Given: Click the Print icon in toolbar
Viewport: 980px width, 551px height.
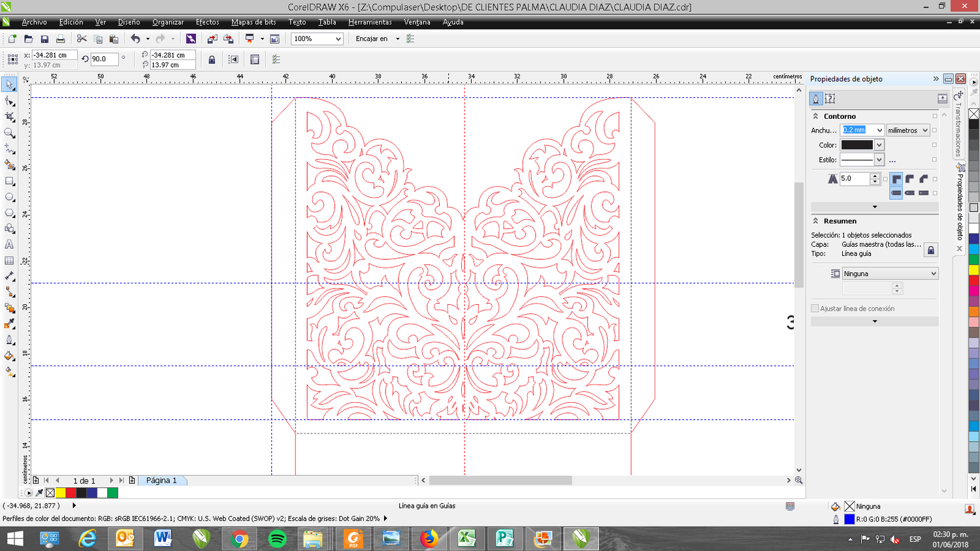Looking at the screenshot, I should pos(60,39).
